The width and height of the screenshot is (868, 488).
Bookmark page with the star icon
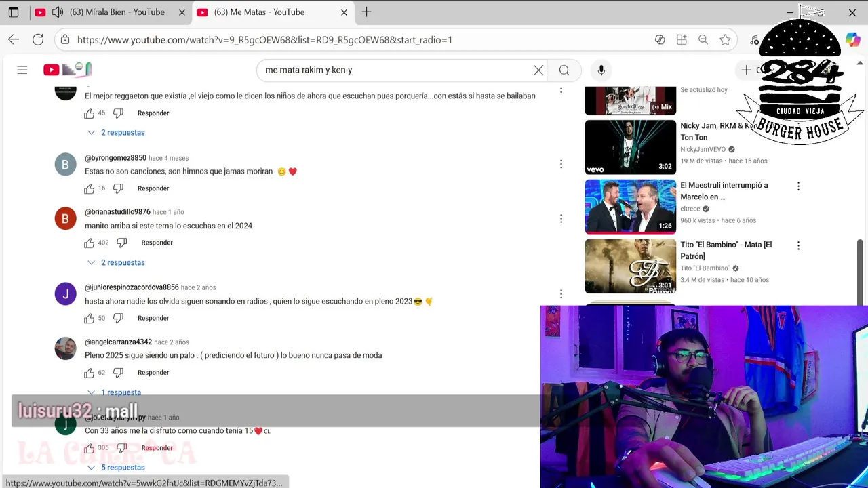point(725,40)
